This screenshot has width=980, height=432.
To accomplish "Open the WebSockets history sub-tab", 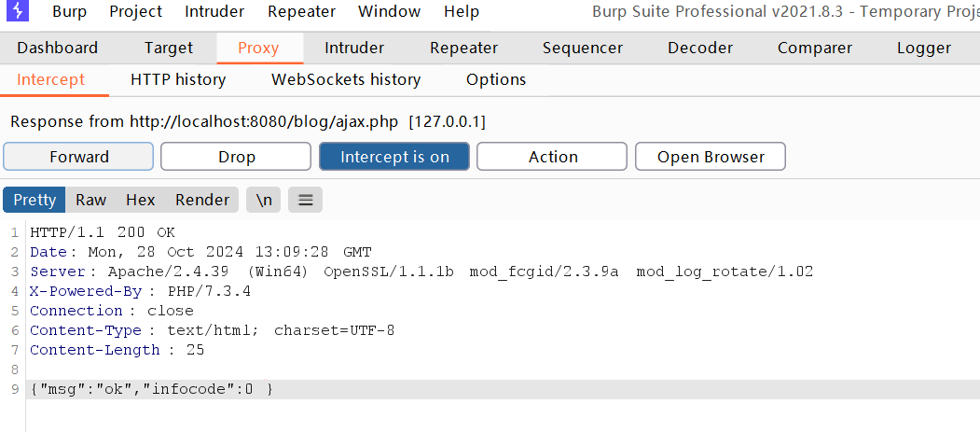I will click(x=346, y=79).
